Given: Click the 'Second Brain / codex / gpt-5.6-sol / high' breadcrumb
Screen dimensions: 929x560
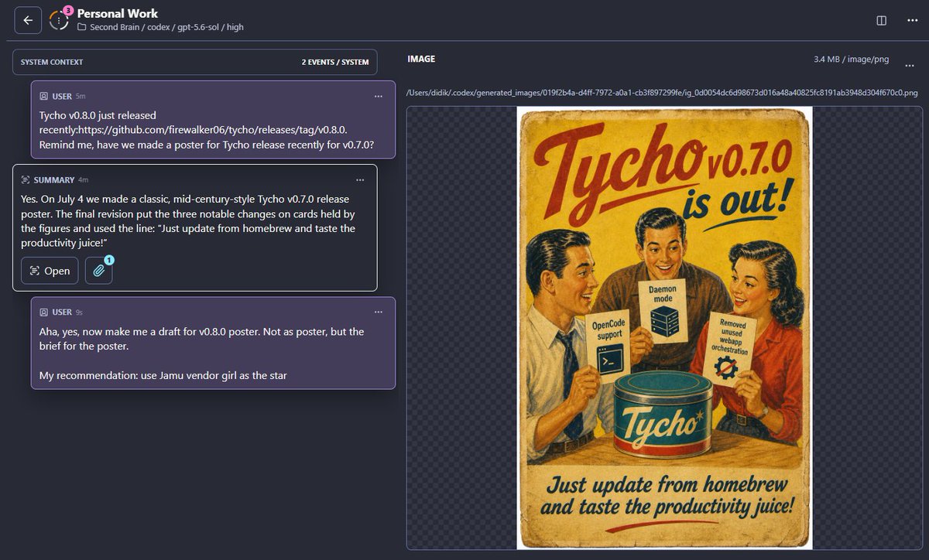Looking at the screenshot, I should [x=166, y=27].
